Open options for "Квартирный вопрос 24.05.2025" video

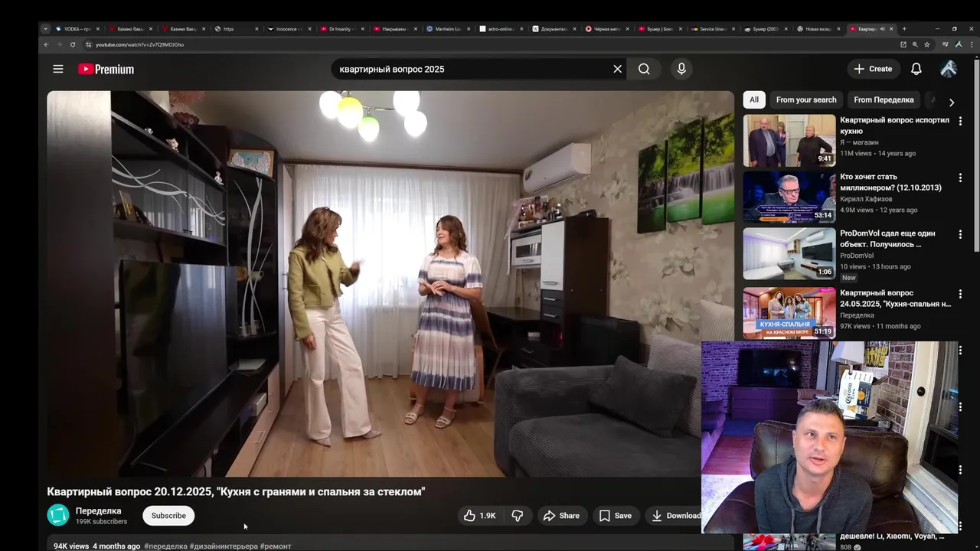[960, 294]
